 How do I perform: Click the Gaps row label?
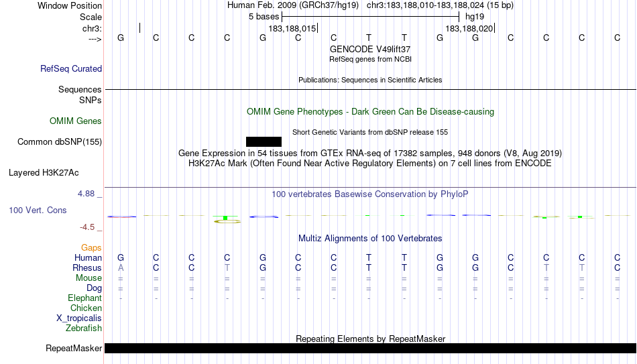91,248
